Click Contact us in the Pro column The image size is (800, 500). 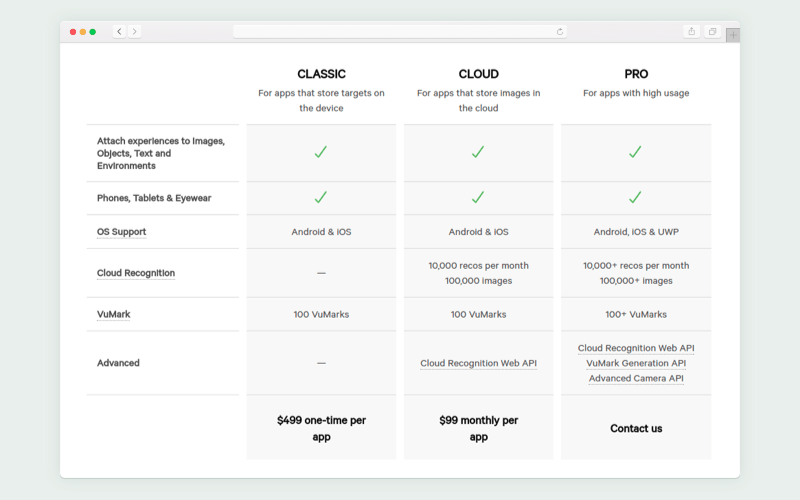636,429
